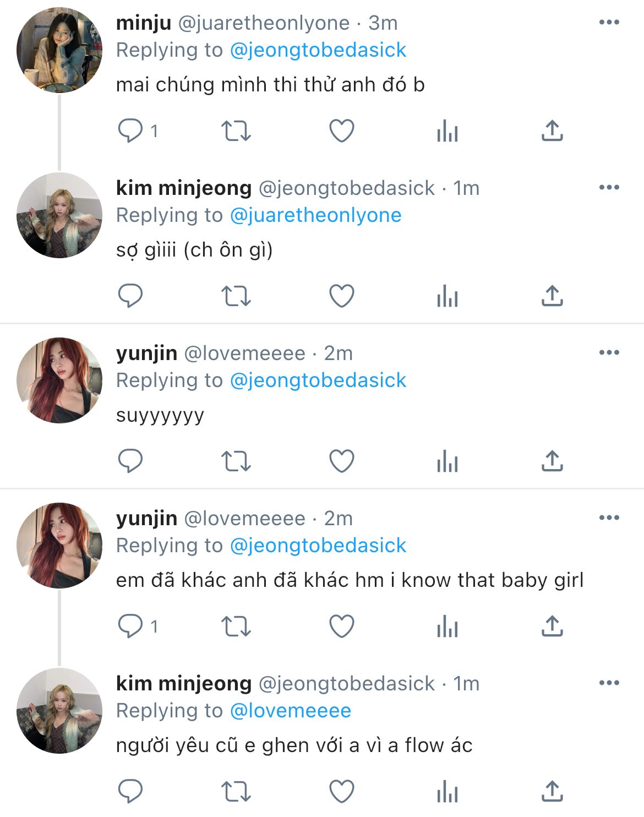The height and width of the screenshot is (817, 644).
Task: Share yunjin's 'suyyyyyy' tweet
Action: click(x=552, y=461)
